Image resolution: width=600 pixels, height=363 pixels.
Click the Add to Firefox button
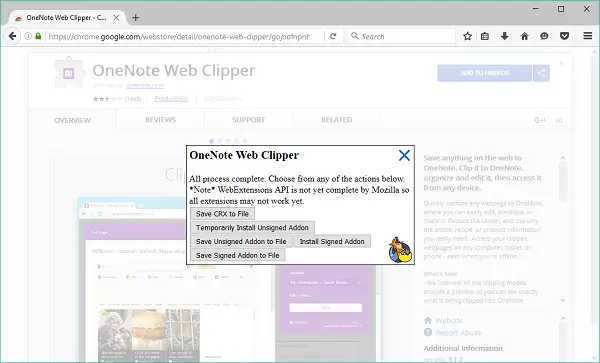(x=485, y=73)
